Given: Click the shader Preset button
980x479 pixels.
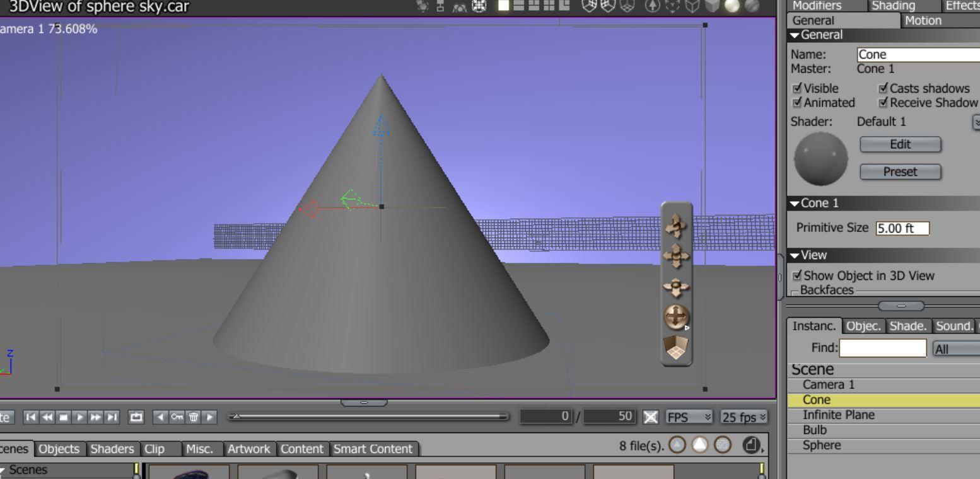Looking at the screenshot, I should pos(900,171).
